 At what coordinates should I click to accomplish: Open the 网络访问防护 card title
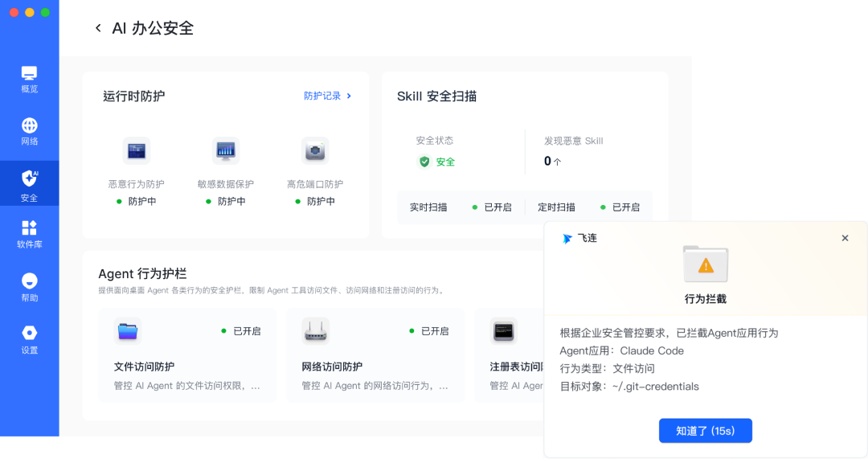(x=332, y=367)
